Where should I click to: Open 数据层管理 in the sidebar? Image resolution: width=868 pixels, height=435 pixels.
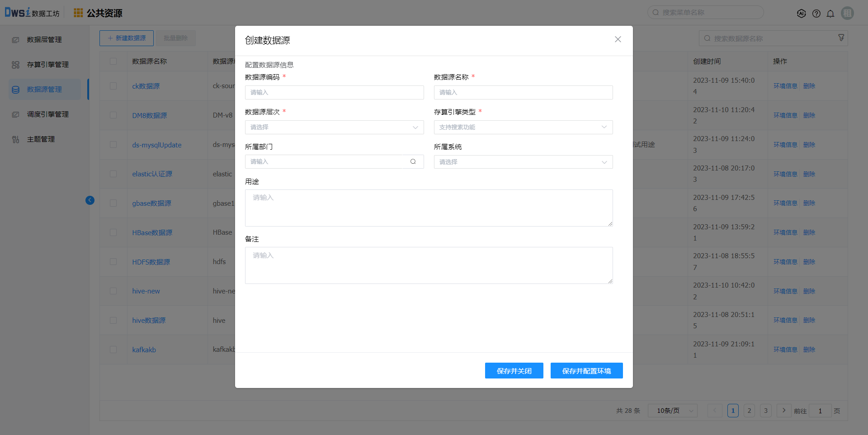[44, 40]
